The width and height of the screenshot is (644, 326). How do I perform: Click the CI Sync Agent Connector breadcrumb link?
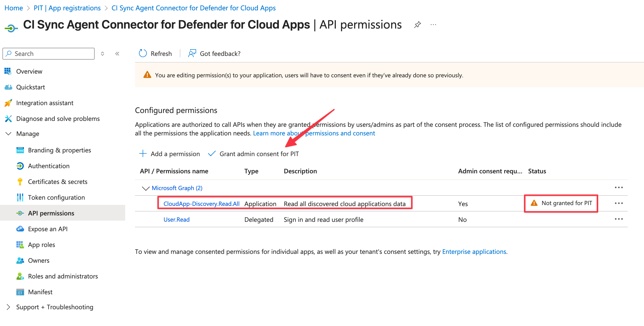coord(193,8)
